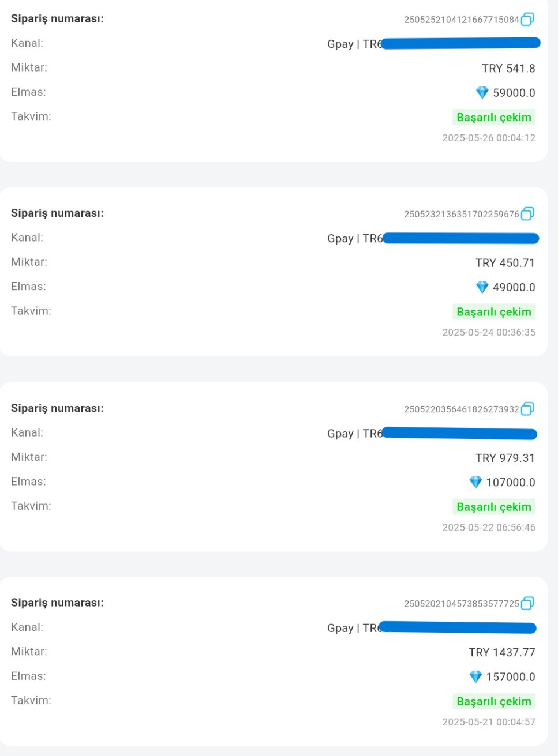The height and width of the screenshot is (756, 558).
Task: Click timestamp 2025-05-21 00:04:57
Action: click(489, 722)
